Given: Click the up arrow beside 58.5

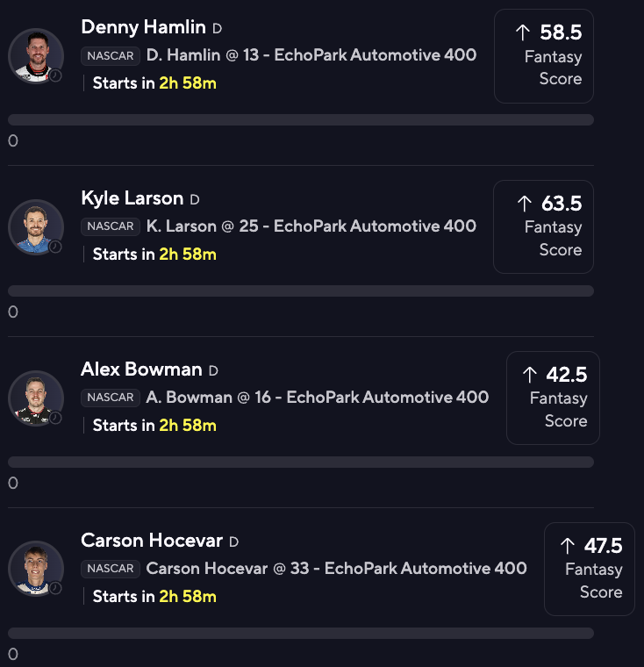Looking at the screenshot, I should (522, 32).
